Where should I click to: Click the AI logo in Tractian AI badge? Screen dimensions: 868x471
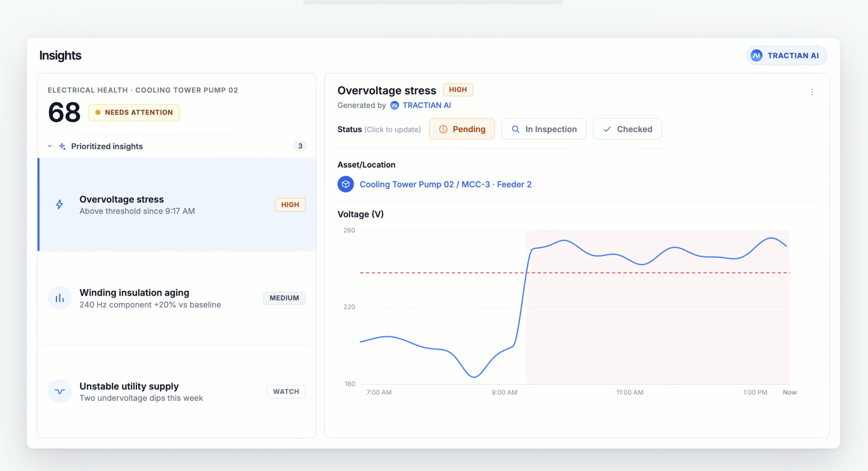pyautogui.click(x=756, y=56)
